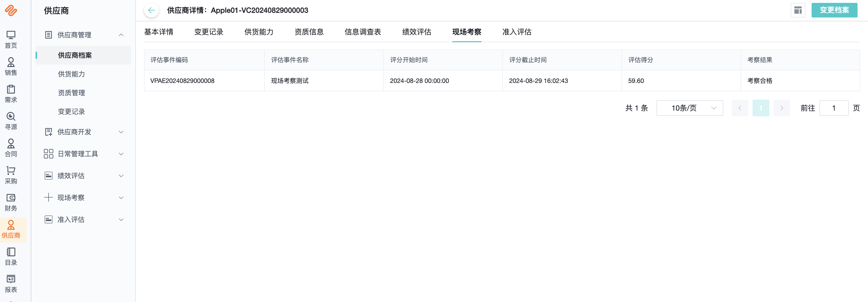
Task: Switch to the 变更记录 tab
Action: pyautogui.click(x=209, y=32)
